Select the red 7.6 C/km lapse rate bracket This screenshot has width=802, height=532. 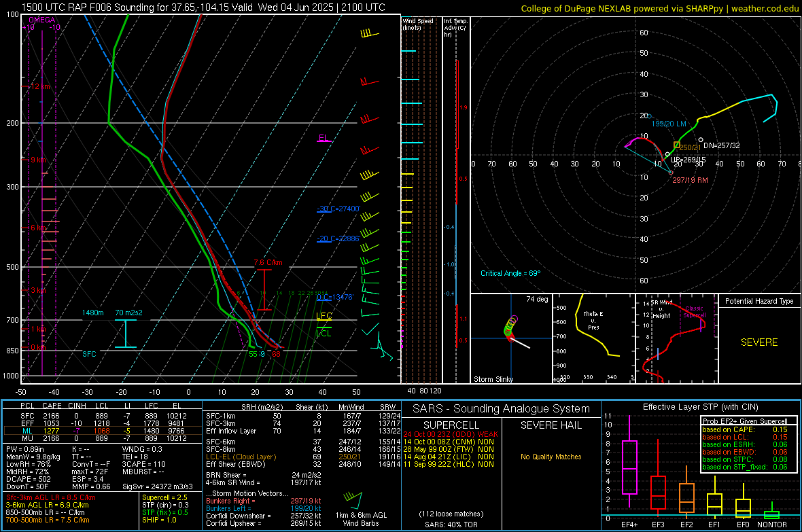264,289
